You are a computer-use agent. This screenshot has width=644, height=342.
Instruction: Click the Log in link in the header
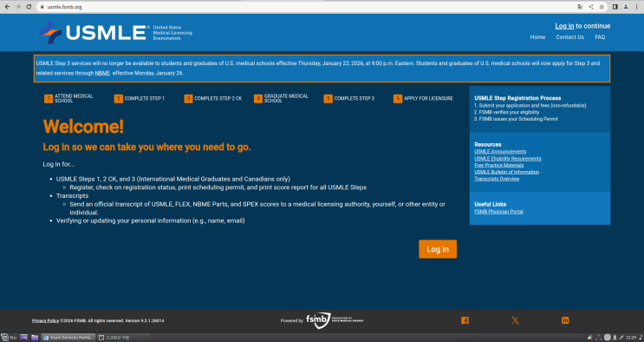pos(564,26)
